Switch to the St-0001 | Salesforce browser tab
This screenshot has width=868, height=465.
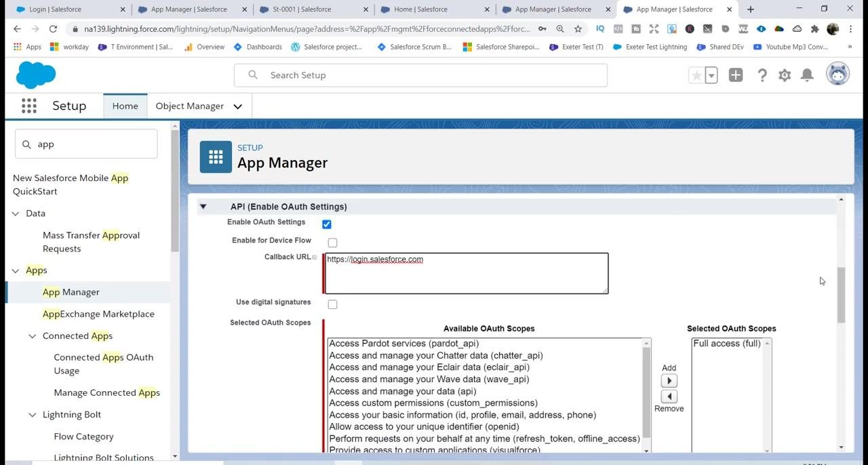(x=313, y=9)
